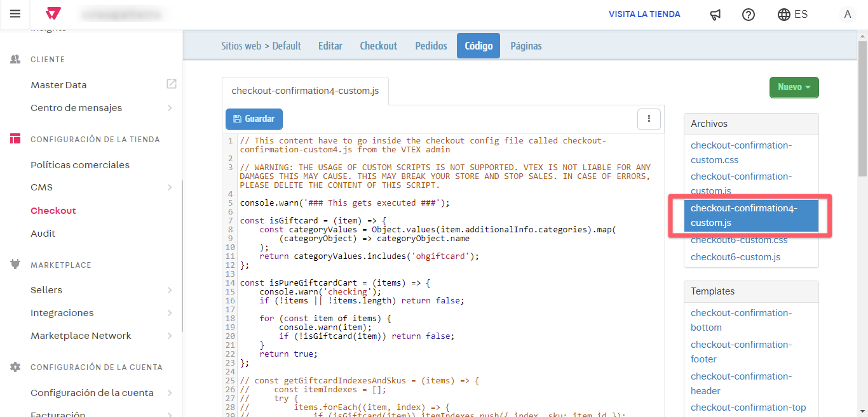Open the three-dot editor options menu

649,119
